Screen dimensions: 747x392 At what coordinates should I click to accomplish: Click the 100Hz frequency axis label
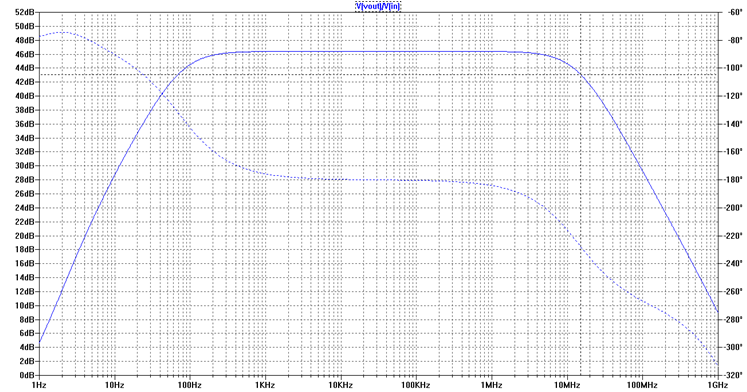(190, 385)
